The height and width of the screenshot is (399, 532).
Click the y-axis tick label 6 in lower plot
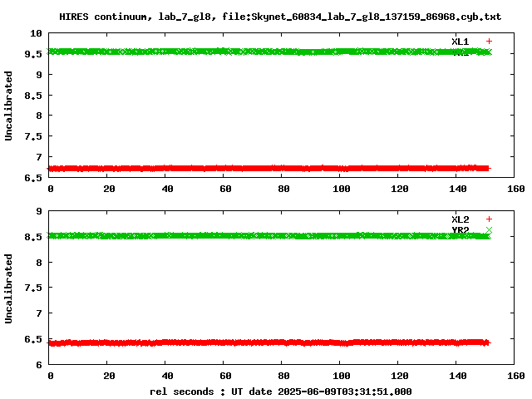click(39, 365)
